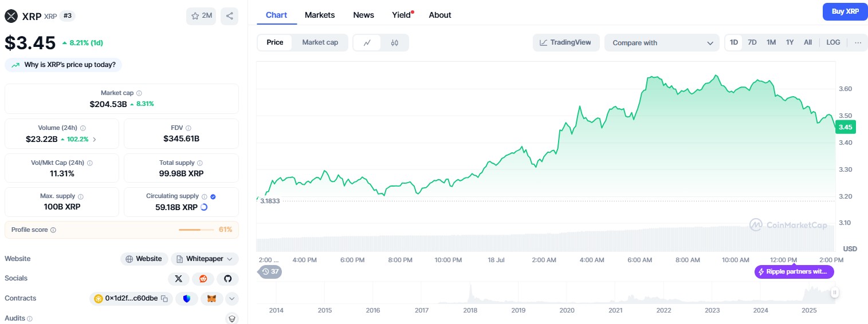Expand more contracts chevron
This screenshot has height=324, width=868.
232,298
